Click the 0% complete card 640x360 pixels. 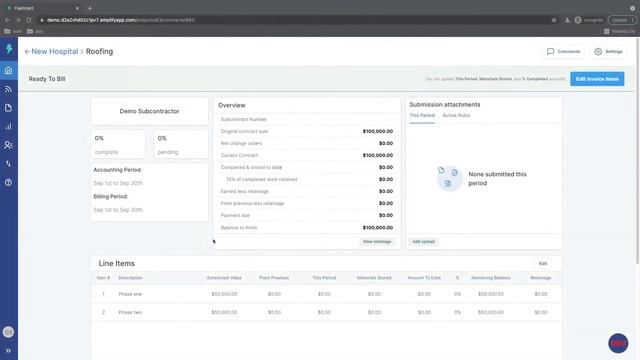118,144
